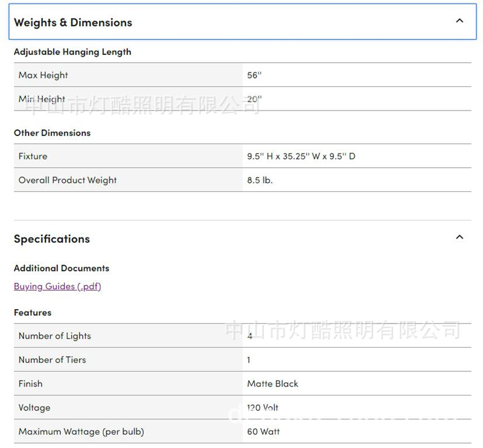
Task: Click the 9.5" H x 35.25" W fixture value
Action: [301, 156]
